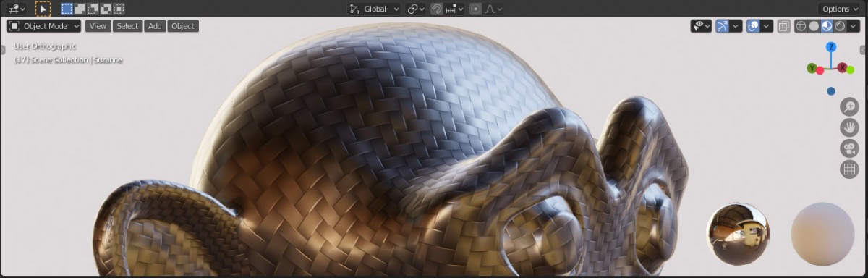
Task: Click the negative Z blue dot on gizmo
Action: (x=831, y=91)
